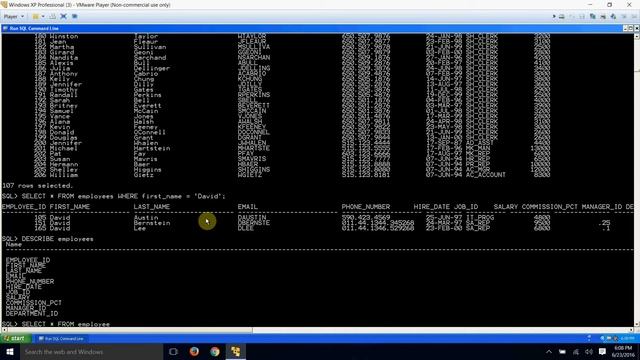
Task: Select Run SQL Command Line XP taskbar item
Action: (x=61, y=338)
